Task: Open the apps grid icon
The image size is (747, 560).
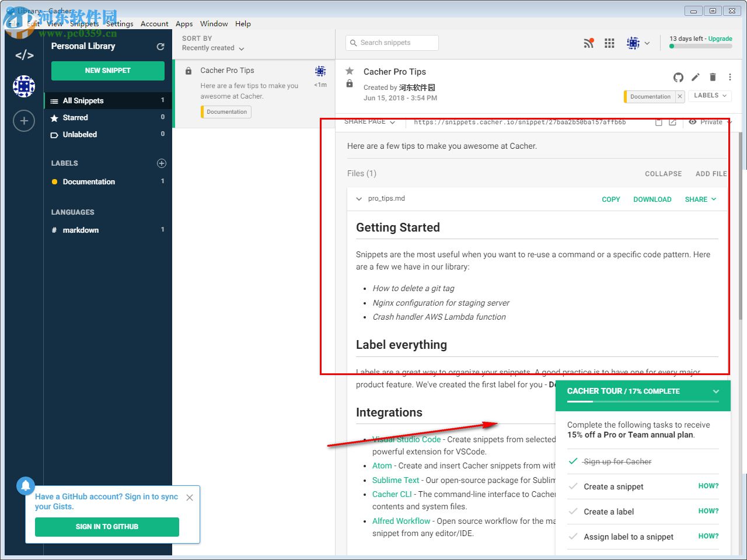Action: tap(609, 43)
